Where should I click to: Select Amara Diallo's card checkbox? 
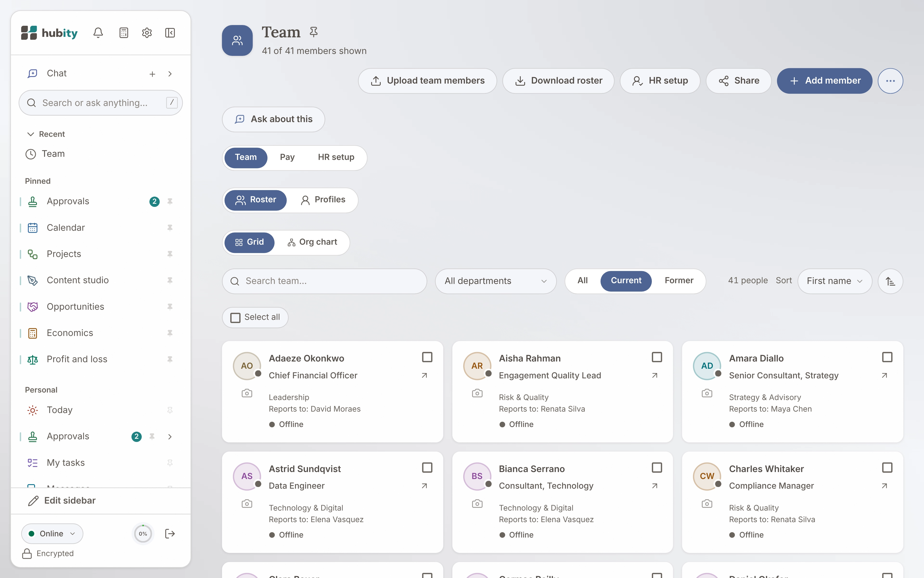tap(887, 357)
